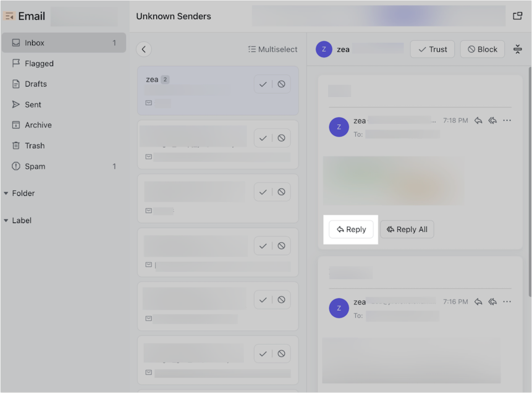Click the Unknown Senders title
This screenshot has height=393, width=532.
pyautogui.click(x=174, y=16)
